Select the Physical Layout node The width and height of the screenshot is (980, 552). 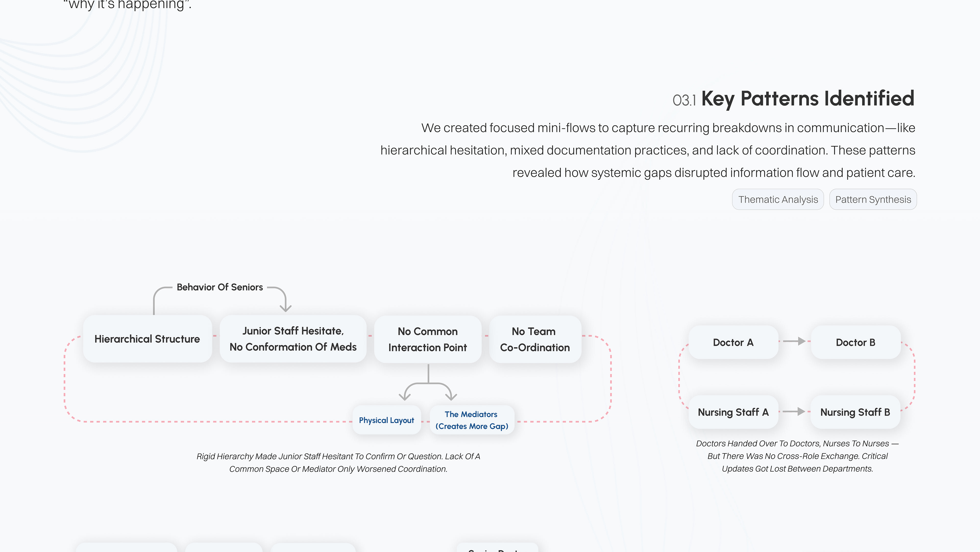pos(387,420)
